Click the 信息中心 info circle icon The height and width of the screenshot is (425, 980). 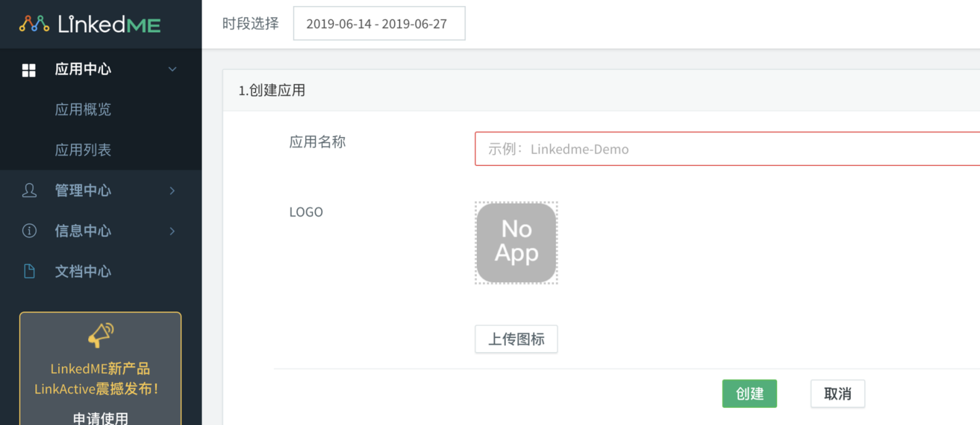click(29, 231)
